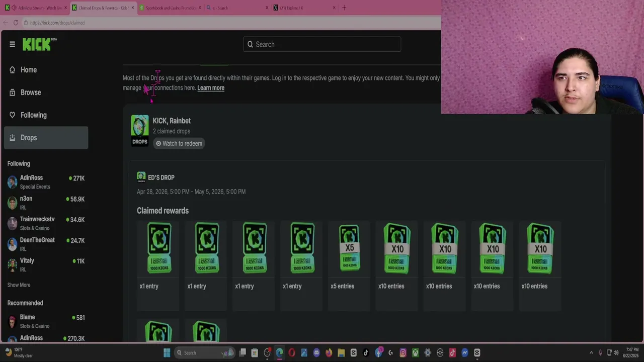Show hidden system tray icons
Viewport: 644px width, 362px height.
(x=591, y=352)
